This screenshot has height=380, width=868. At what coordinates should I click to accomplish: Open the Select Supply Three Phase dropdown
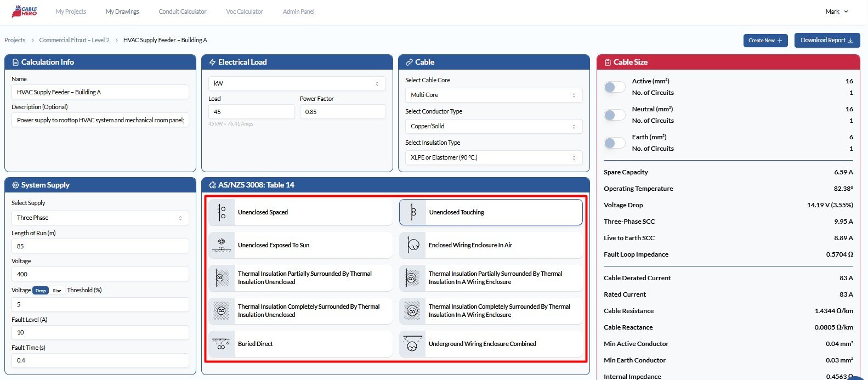(100, 218)
